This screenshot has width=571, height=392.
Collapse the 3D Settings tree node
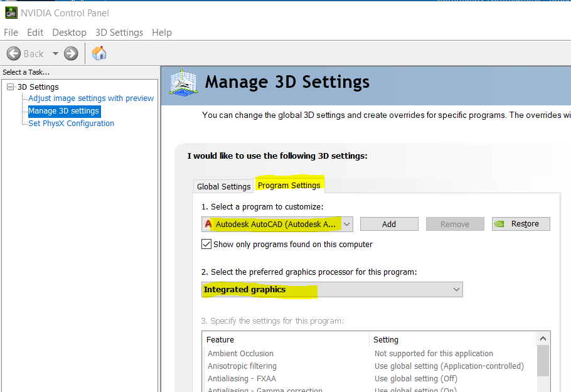coord(10,87)
